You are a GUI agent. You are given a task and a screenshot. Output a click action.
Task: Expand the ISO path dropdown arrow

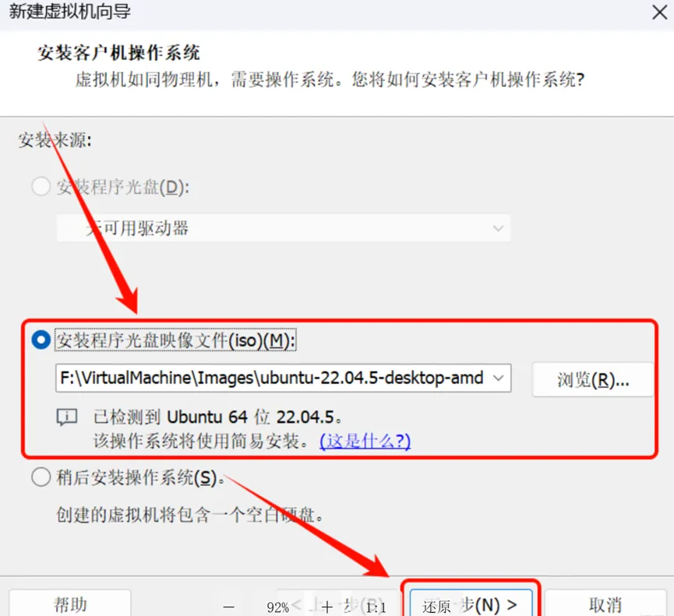(x=499, y=378)
